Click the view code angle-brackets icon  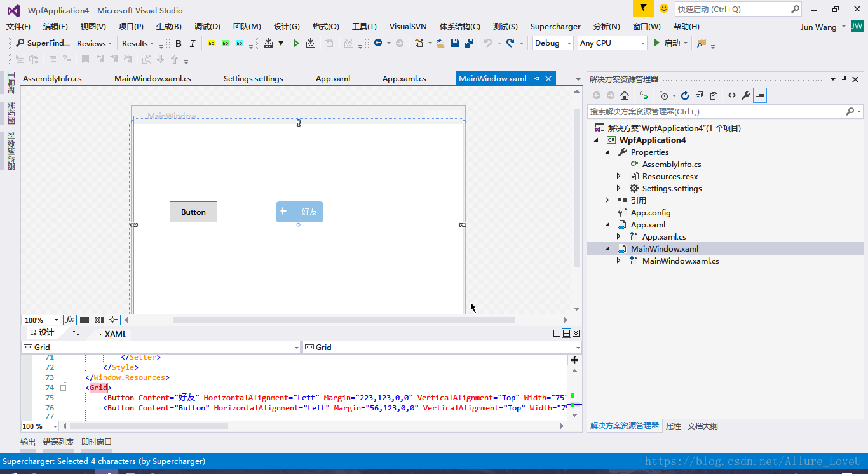click(732, 95)
